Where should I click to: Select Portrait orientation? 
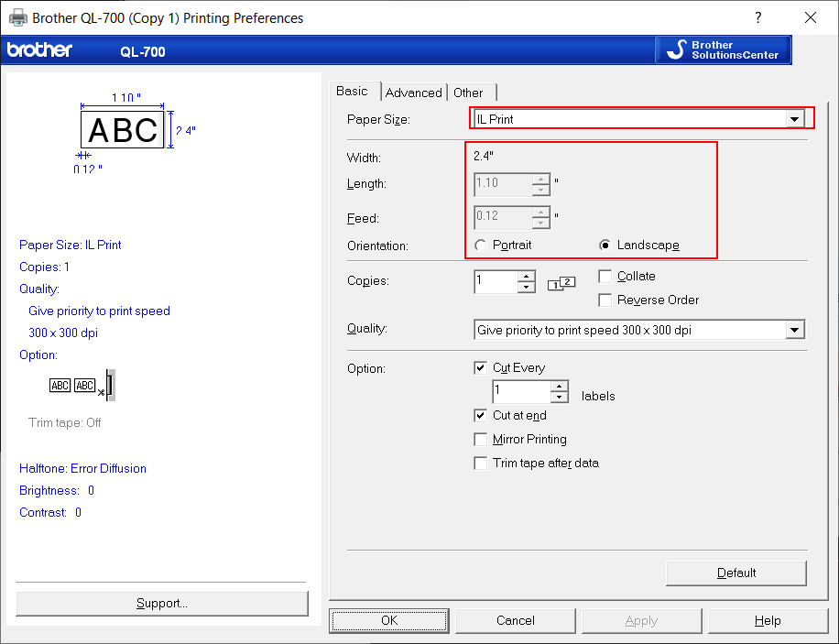480,245
